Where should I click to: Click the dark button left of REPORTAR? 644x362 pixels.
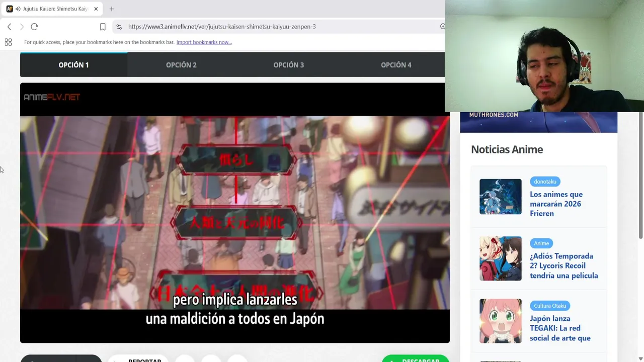tap(61, 358)
